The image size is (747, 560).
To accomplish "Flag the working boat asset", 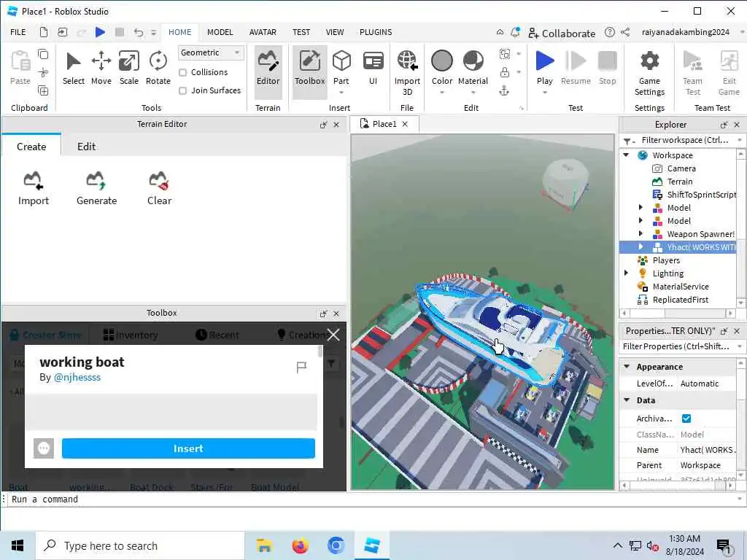I will pyautogui.click(x=301, y=367).
